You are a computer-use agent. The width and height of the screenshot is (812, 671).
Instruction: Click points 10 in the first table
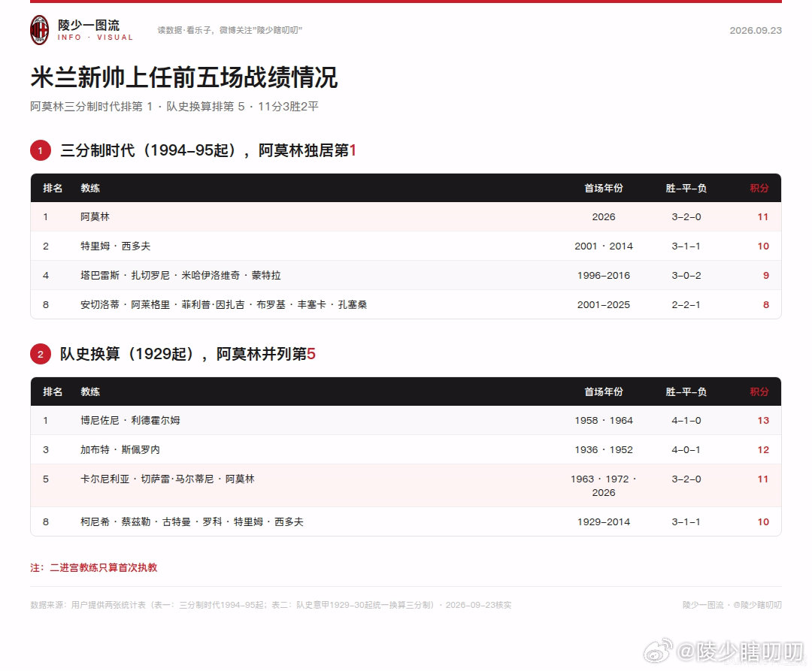(763, 246)
